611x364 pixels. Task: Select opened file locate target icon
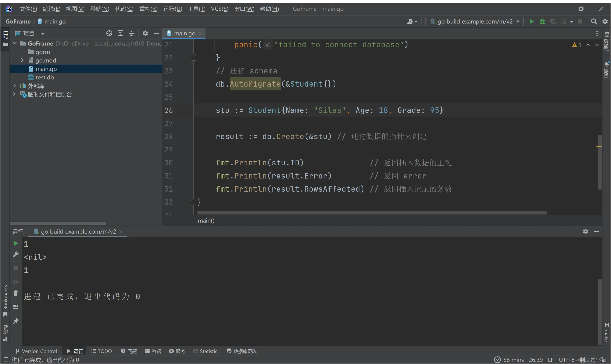(109, 33)
